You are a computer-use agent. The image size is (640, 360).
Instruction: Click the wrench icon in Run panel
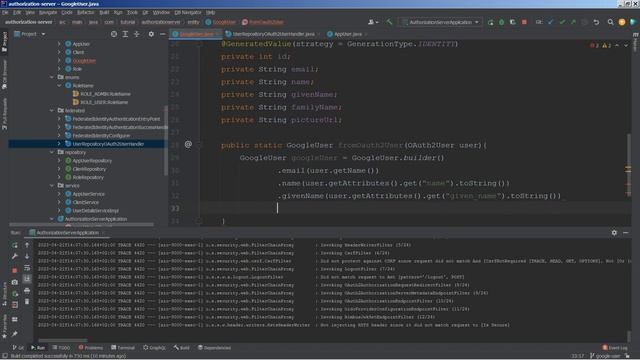pyautogui.click(x=15, y=256)
